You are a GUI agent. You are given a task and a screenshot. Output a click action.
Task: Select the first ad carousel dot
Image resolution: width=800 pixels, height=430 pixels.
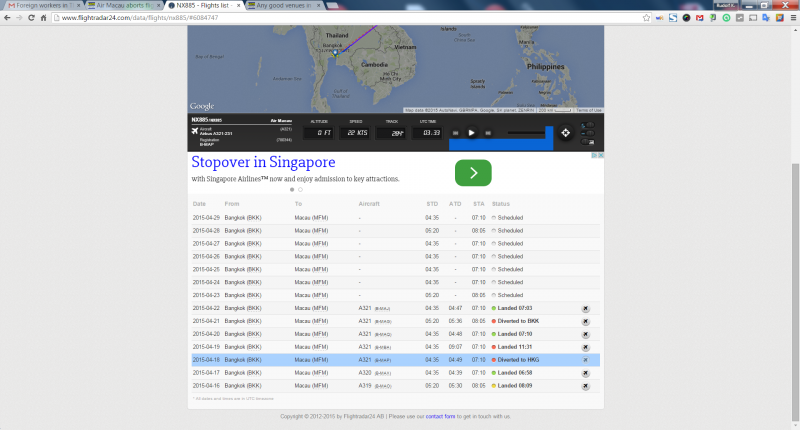(292, 190)
